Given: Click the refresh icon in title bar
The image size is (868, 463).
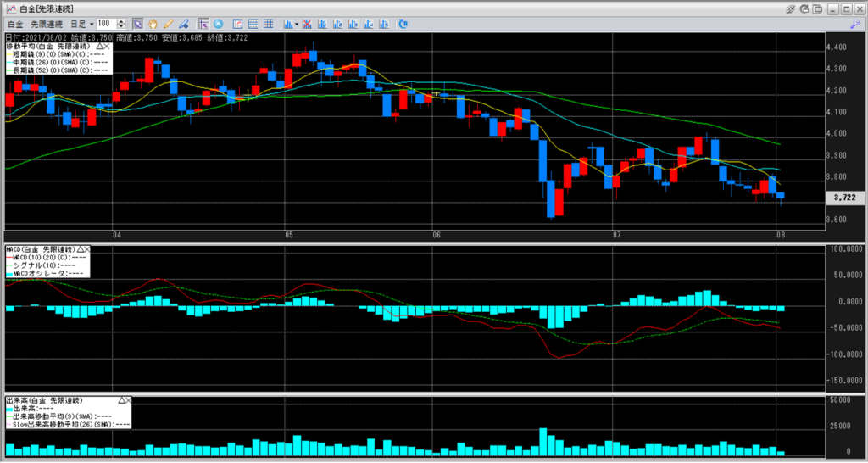Looking at the screenshot, I should (804, 8).
